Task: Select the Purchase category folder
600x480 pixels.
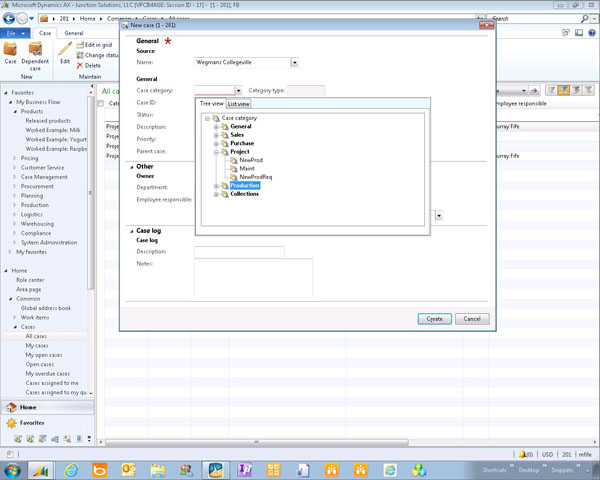Action: (242, 143)
